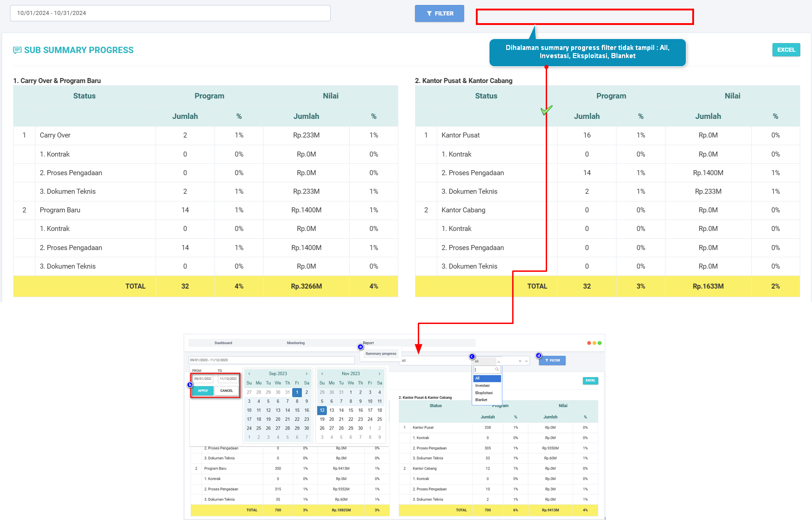Click the comment icon beside Sub Summary Progress

coord(17,50)
